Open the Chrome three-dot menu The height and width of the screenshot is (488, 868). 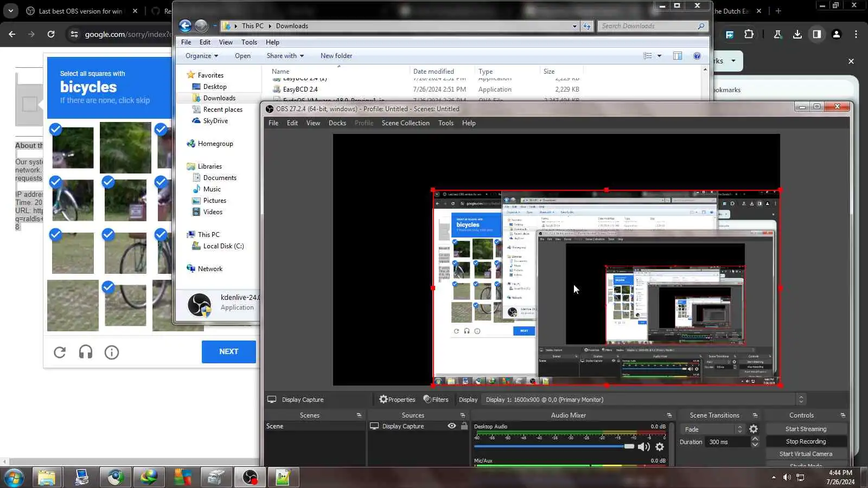click(x=856, y=34)
